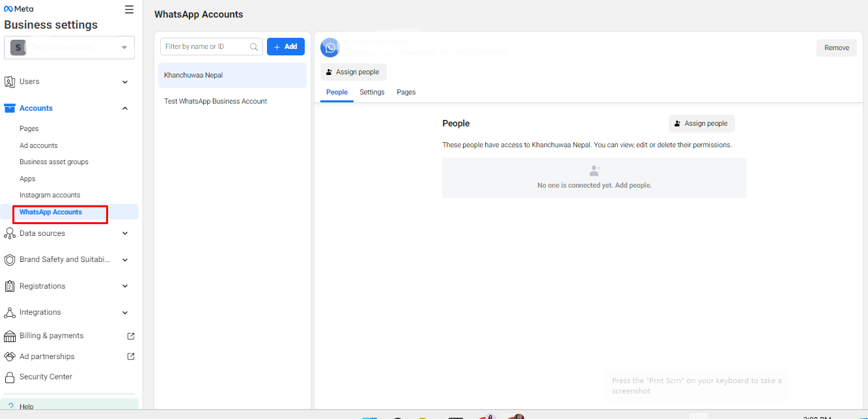Click Assign people button below account header

354,72
